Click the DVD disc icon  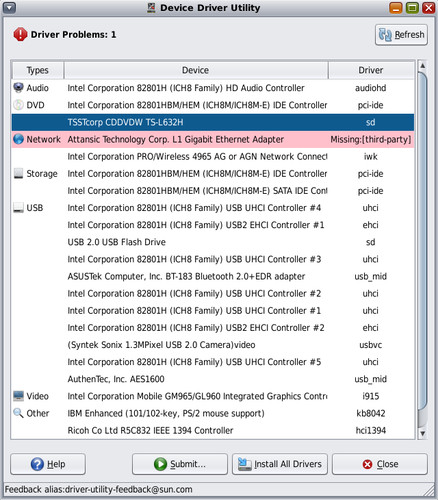tap(18, 105)
